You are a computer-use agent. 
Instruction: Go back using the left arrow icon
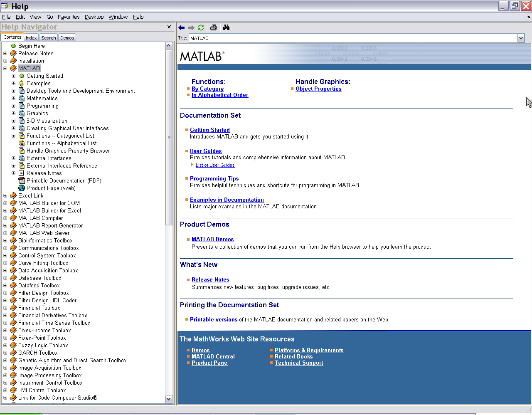coord(182,27)
